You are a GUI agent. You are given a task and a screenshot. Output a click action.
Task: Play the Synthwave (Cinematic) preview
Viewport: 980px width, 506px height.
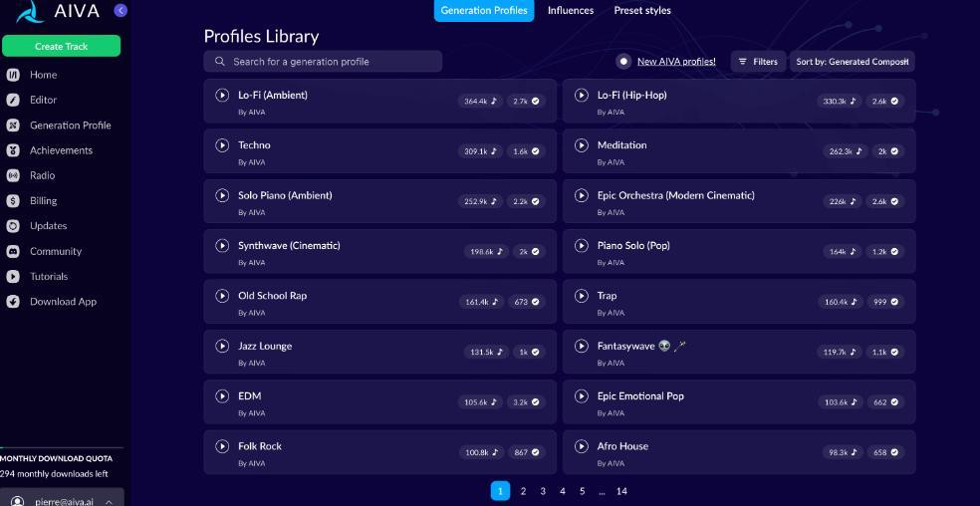coord(222,246)
